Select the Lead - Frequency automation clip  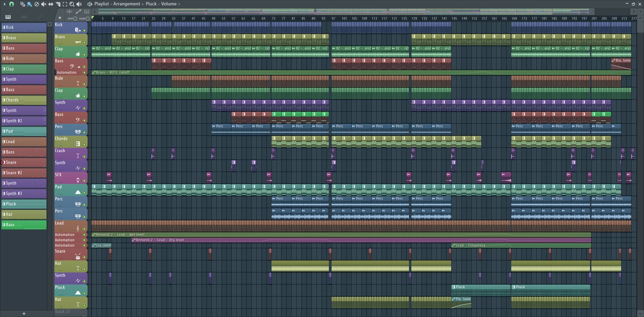tap(521, 245)
